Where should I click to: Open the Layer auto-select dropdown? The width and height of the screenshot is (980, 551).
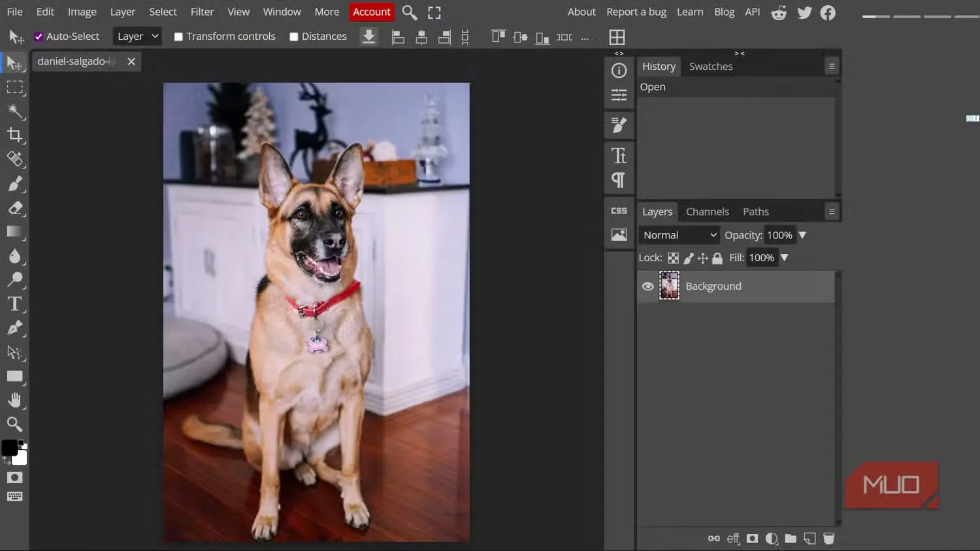coord(137,37)
